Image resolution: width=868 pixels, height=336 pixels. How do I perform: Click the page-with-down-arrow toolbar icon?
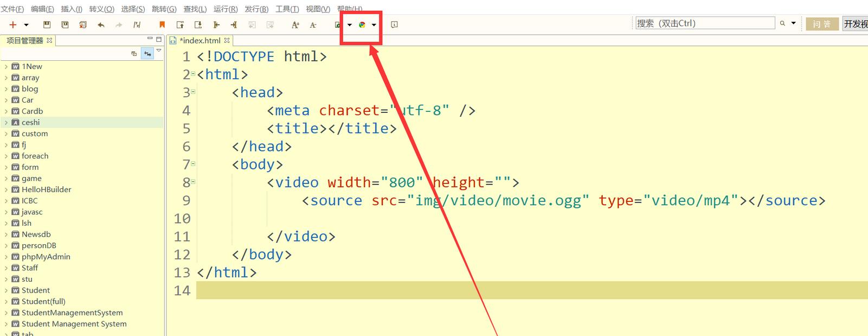(198, 24)
